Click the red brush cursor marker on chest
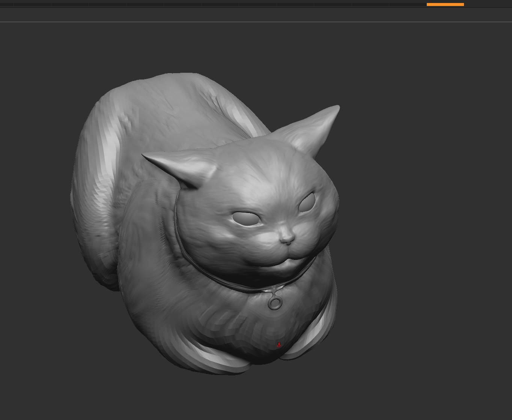512x420 pixels. [279, 344]
